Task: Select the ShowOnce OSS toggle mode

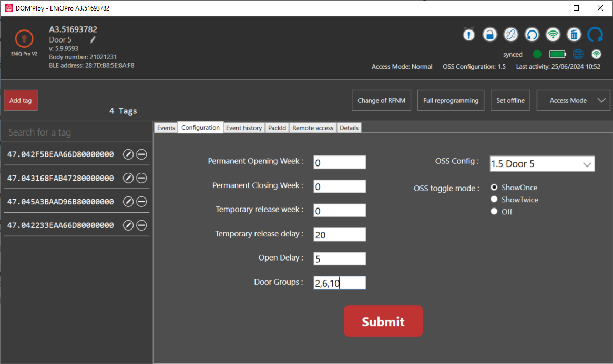Action: tap(494, 188)
